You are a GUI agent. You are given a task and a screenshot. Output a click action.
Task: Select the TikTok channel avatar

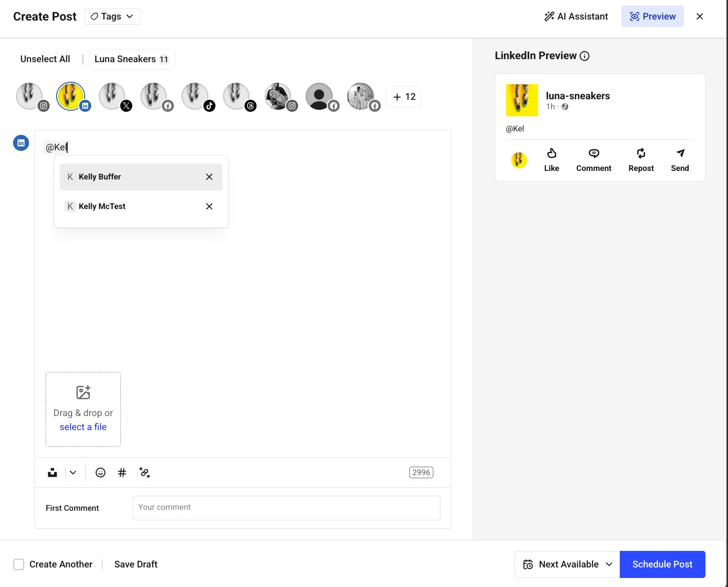195,96
